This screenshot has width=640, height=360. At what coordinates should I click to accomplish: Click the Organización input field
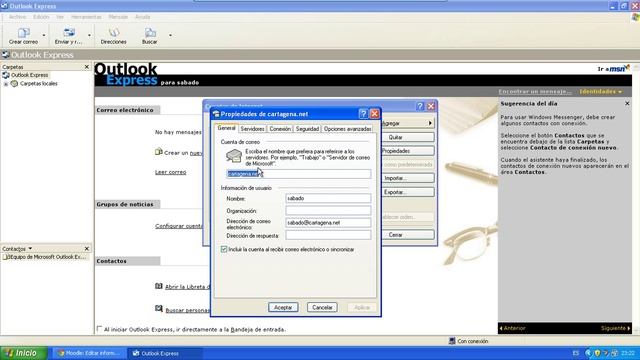point(328,211)
